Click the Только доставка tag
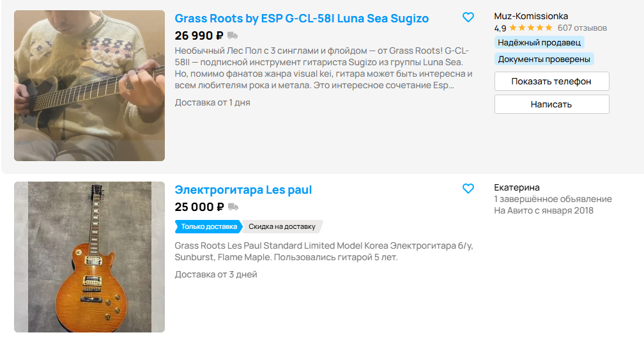Image resolution: width=644 pixels, height=351 pixels. tap(209, 226)
